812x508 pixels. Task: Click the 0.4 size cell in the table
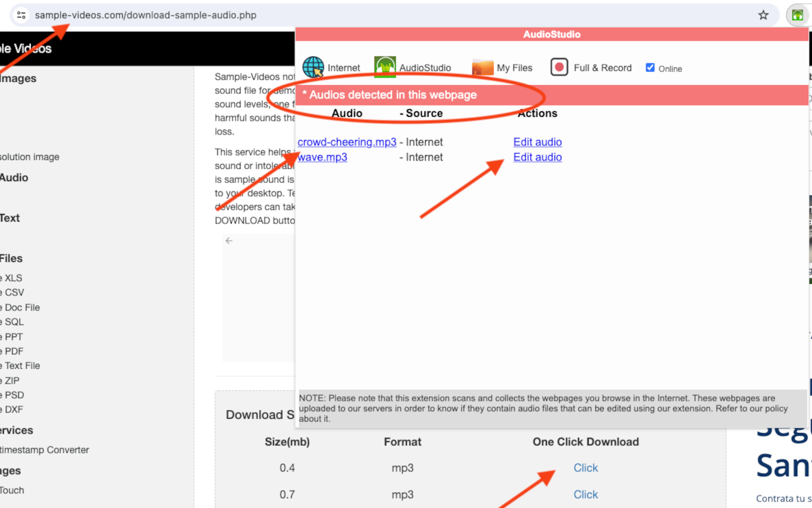(x=287, y=468)
